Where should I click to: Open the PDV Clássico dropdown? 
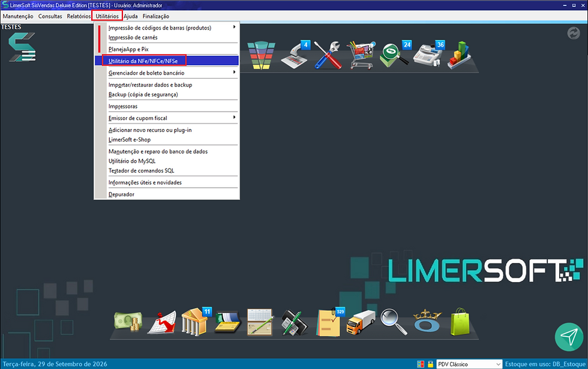[x=469, y=364]
